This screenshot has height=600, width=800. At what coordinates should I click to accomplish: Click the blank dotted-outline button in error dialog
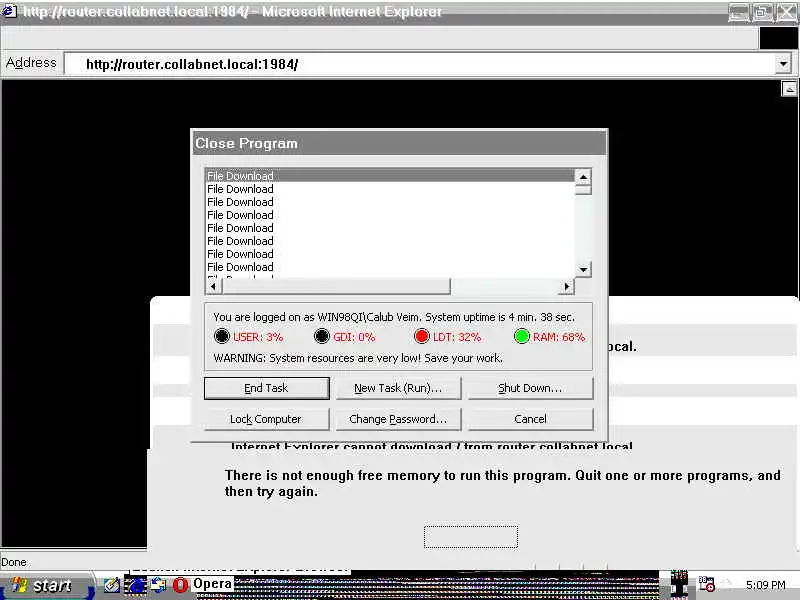471,537
